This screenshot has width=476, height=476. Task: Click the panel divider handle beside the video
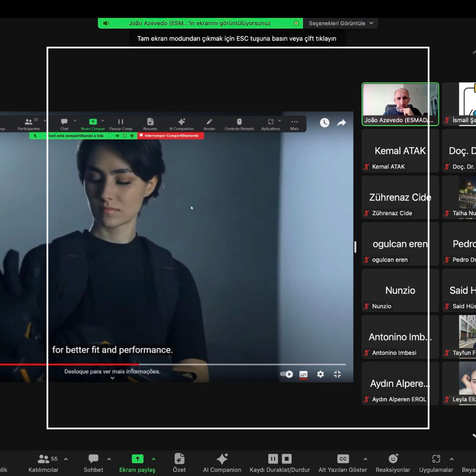click(x=355, y=247)
